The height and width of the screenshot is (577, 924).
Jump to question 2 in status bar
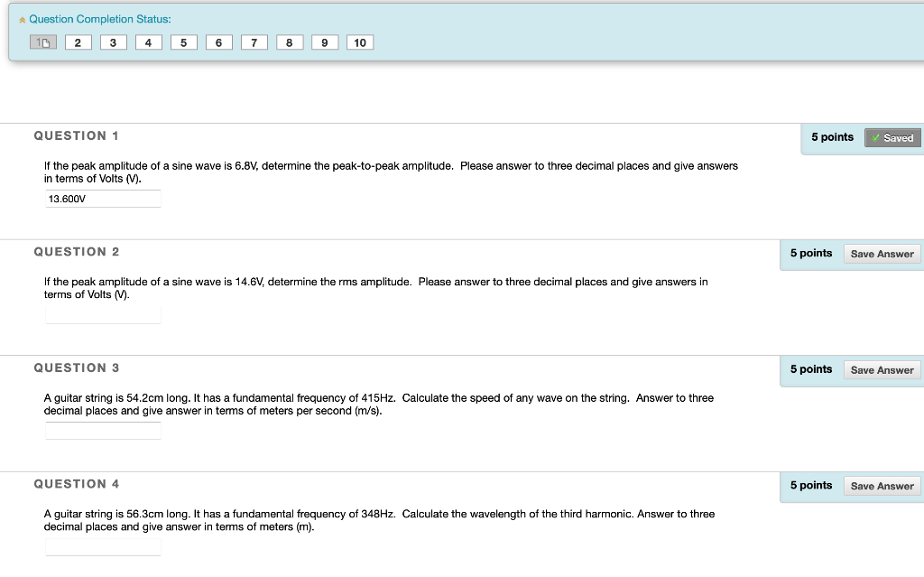click(x=78, y=42)
